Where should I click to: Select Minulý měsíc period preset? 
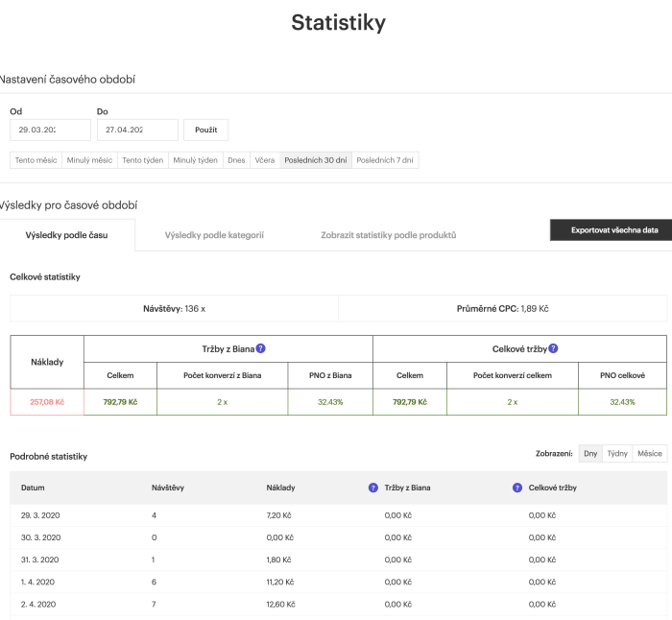tap(89, 160)
